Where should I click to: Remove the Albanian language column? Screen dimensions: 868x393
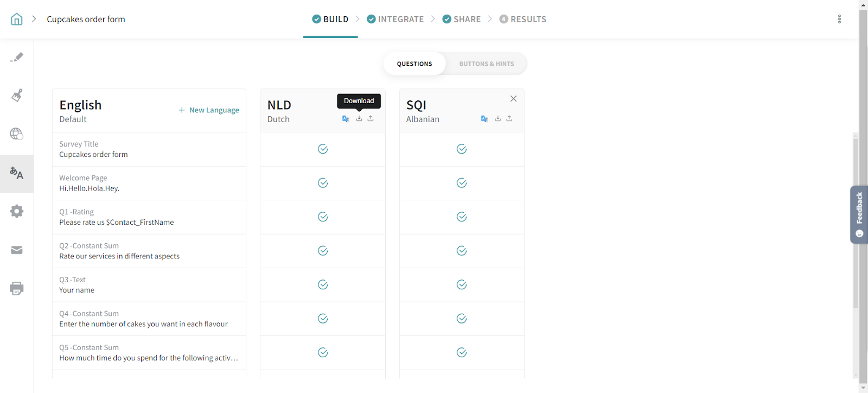click(513, 99)
